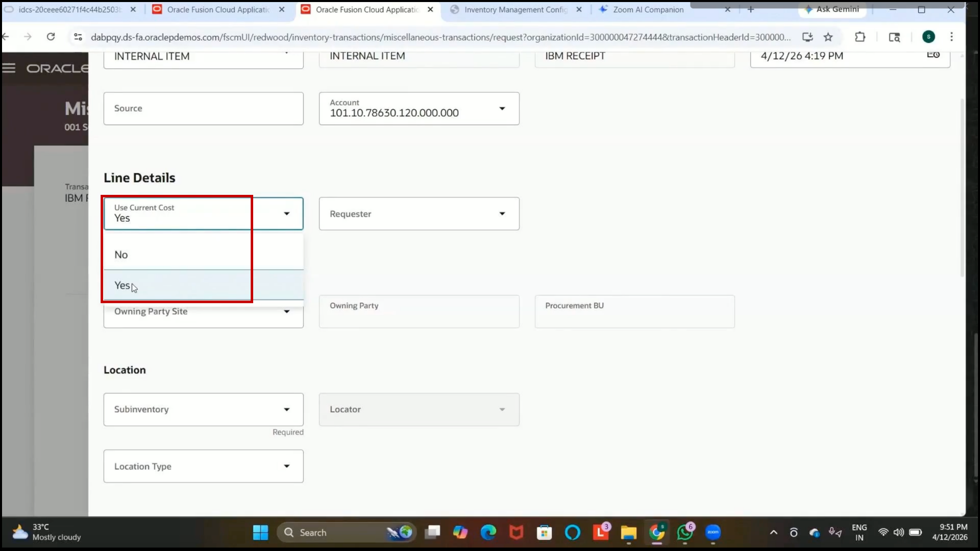Click the page vertical scrollbar

coord(963,189)
